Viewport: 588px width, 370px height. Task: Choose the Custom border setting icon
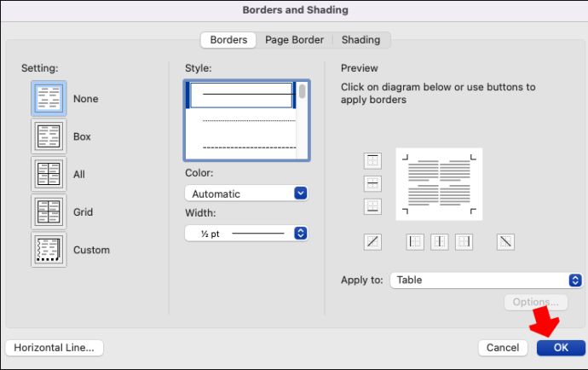click(49, 250)
